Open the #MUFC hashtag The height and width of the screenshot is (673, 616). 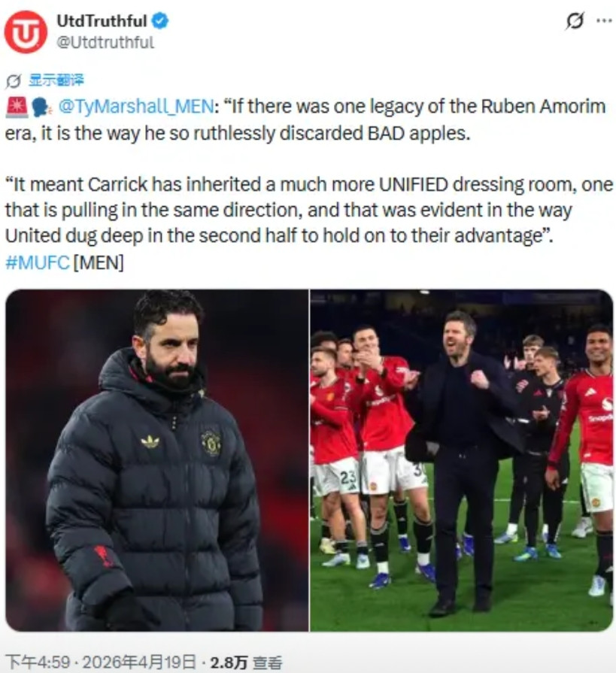[x=38, y=262]
